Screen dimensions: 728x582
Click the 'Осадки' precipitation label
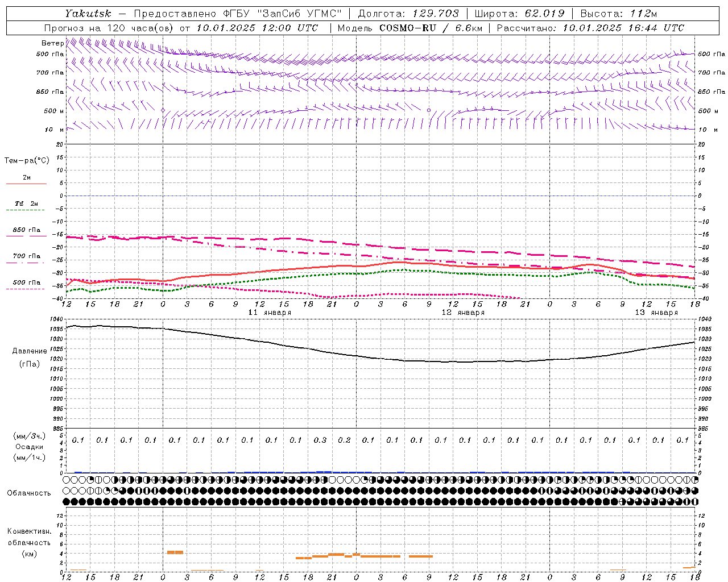coord(30,447)
